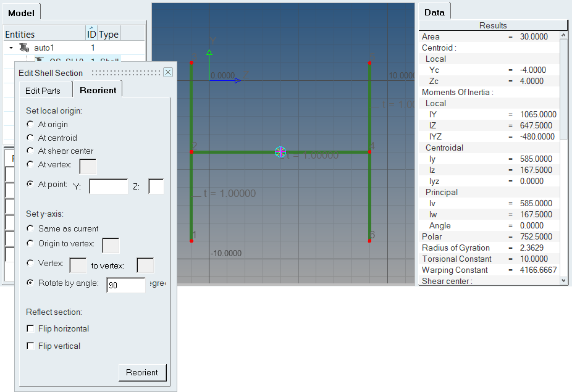Enable the Flip vertical checkbox
The height and width of the screenshot is (392, 572).
pos(30,346)
